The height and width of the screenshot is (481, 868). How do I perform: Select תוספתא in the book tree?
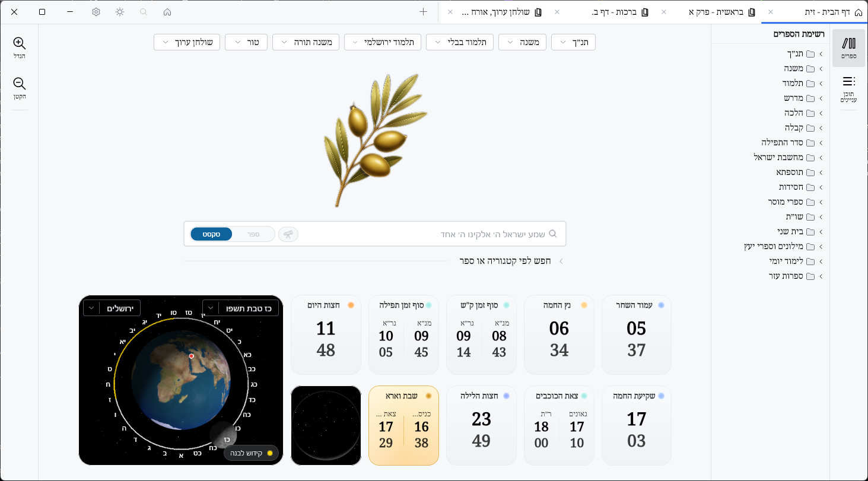tap(790, 172)
